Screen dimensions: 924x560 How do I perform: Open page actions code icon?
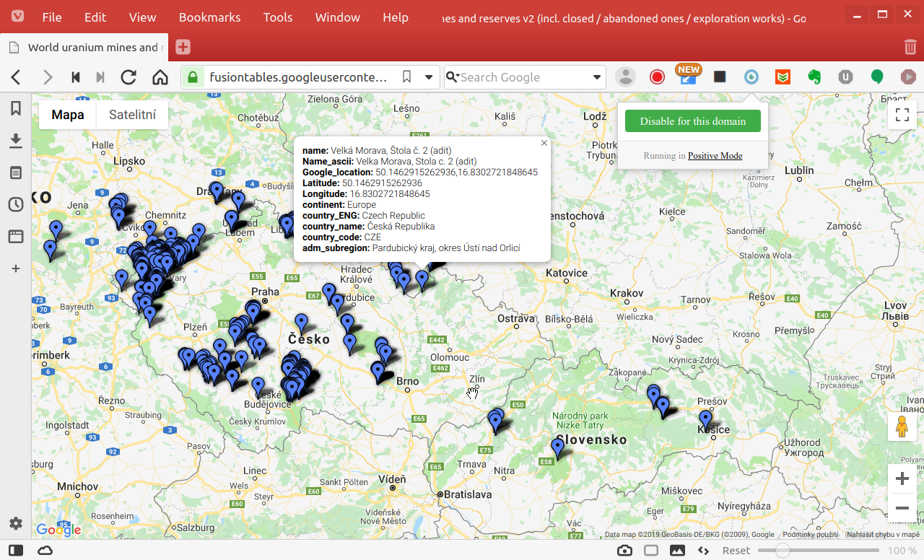[703, 551]
